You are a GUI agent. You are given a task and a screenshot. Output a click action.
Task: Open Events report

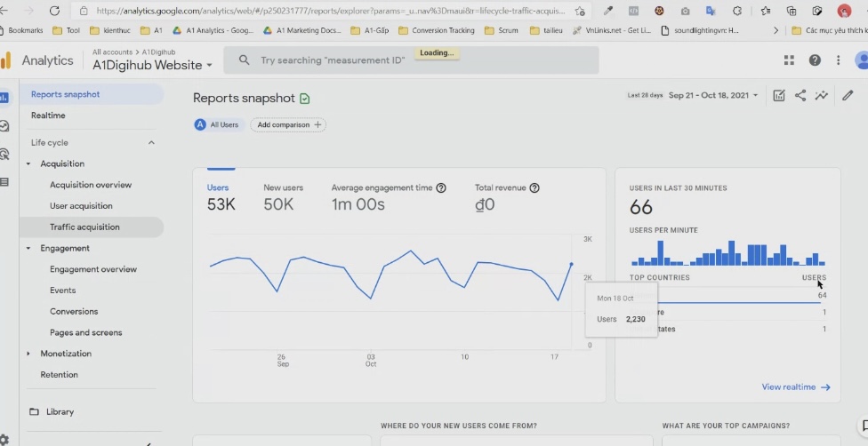tap(62, 291)
